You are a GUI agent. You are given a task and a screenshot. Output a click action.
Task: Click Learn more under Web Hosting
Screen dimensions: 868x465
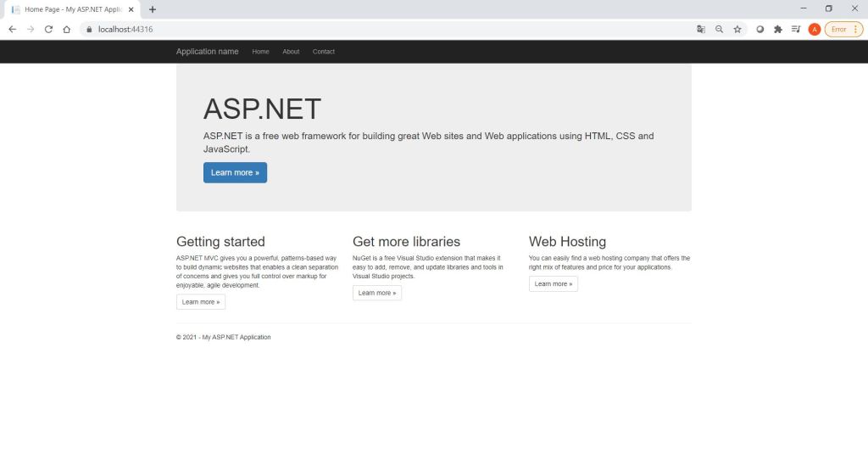pos(554,284)
